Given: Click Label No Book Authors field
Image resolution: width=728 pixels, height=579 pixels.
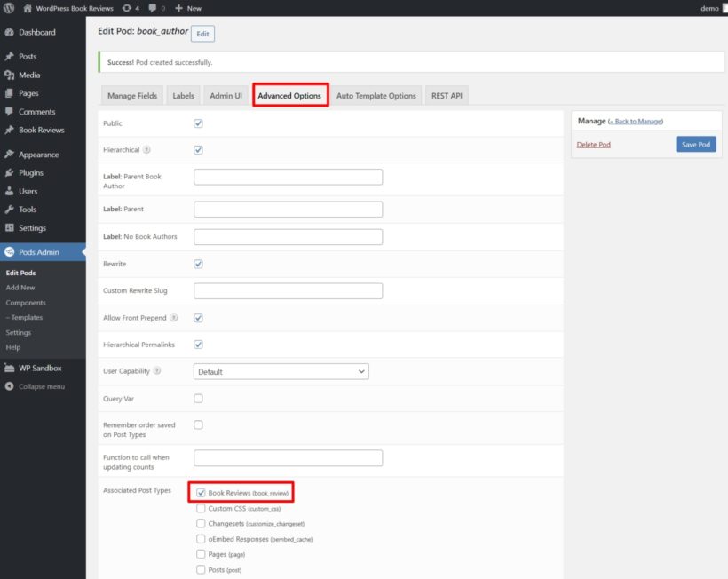Looking at the screenshot, I should (288, 237).
